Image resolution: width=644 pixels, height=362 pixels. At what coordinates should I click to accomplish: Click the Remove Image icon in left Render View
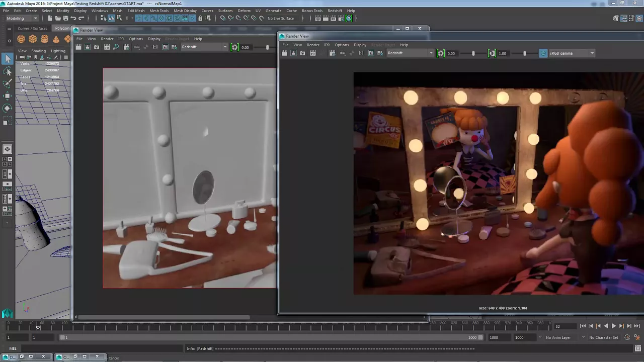(174, 47)
